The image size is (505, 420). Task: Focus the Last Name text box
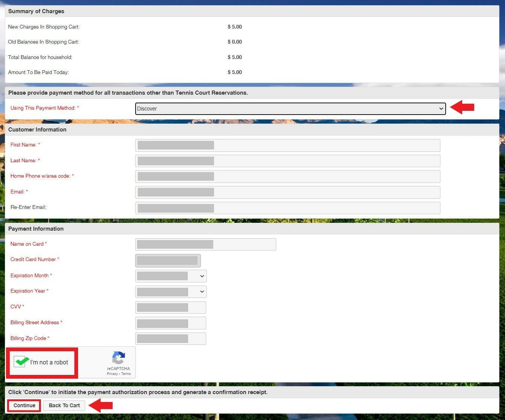pos(287,161)
